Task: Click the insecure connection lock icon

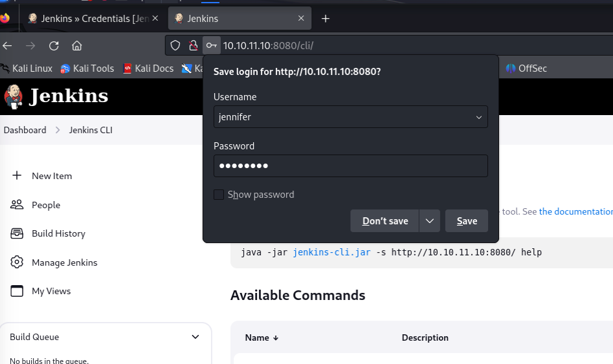Action: click(x=193, y=46)
